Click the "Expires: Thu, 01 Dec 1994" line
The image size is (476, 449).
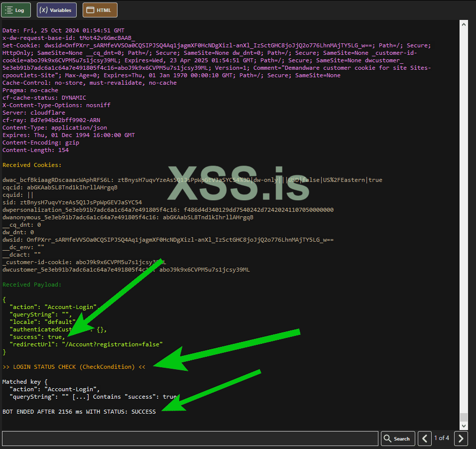[x=69, y=135]
